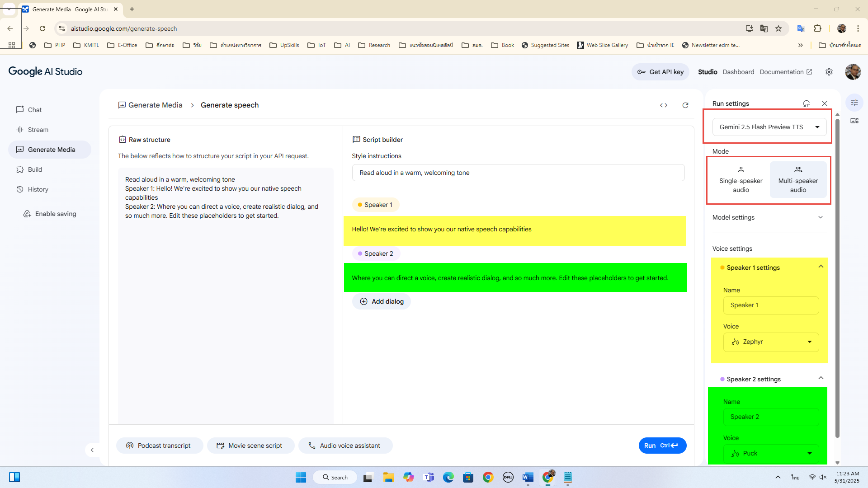Collapse Speaker 2 settings section
Screen dimensions: 868x488
pos(821,378)
